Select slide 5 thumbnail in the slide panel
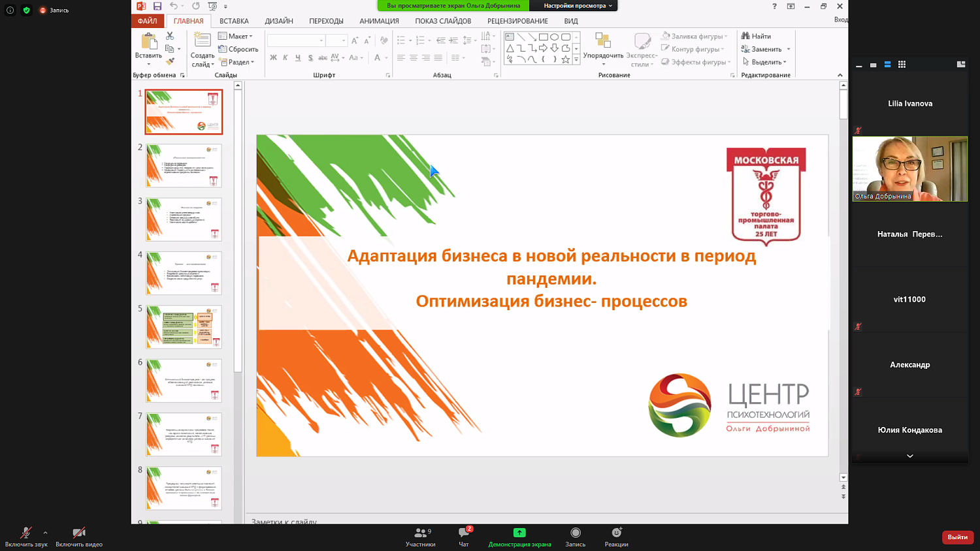980x551 pixels. (184, 326)
